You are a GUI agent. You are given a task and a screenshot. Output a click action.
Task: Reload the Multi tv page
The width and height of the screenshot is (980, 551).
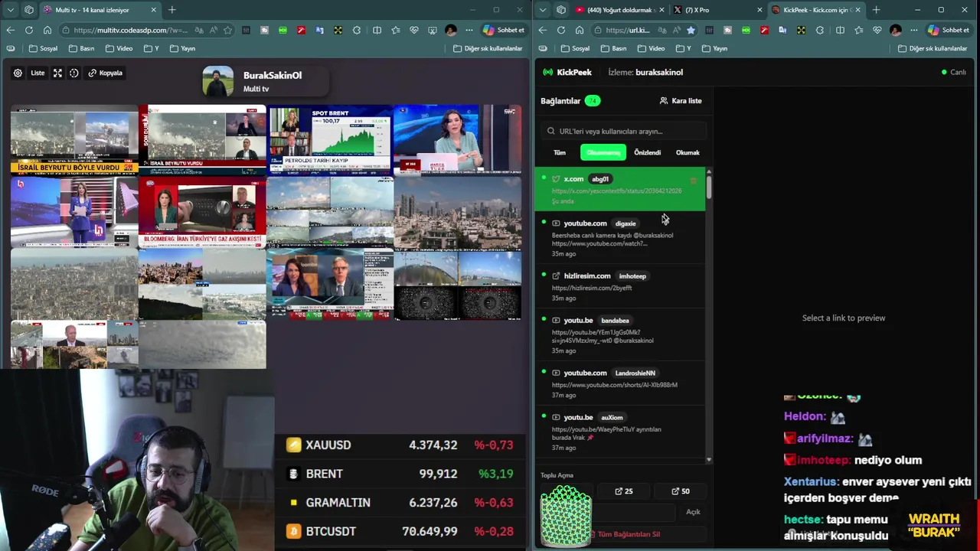28,30
